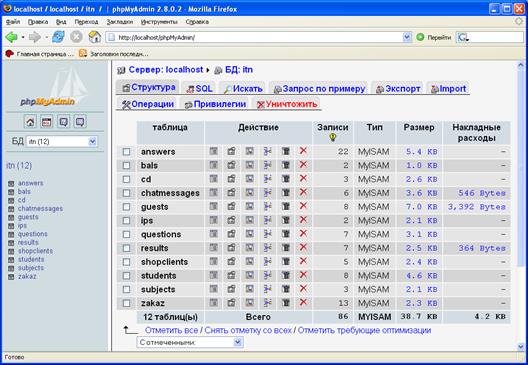
Task: Click 'Снять отметку со всех' link
Action: point(248,330)
